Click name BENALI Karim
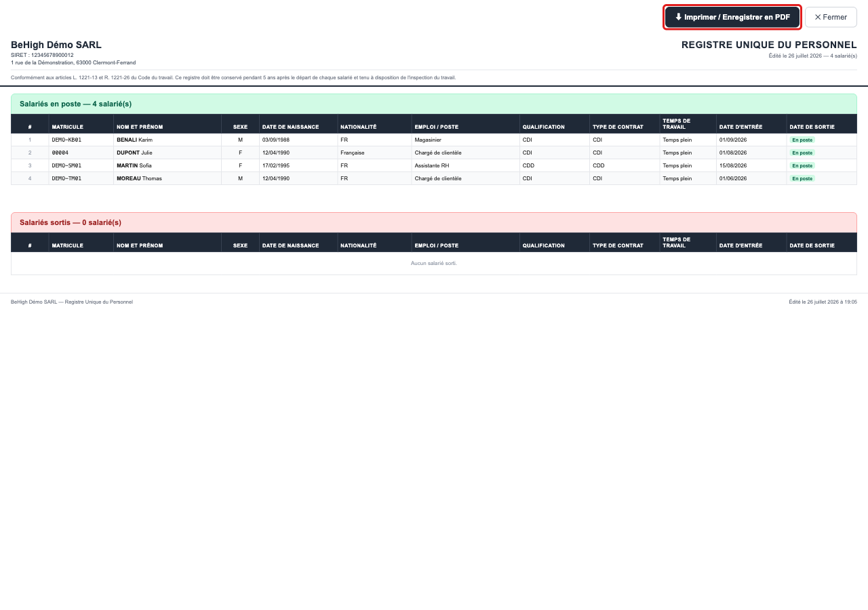Screen dimensions: 868x610 pyautogui.click(x=135, y=140)
